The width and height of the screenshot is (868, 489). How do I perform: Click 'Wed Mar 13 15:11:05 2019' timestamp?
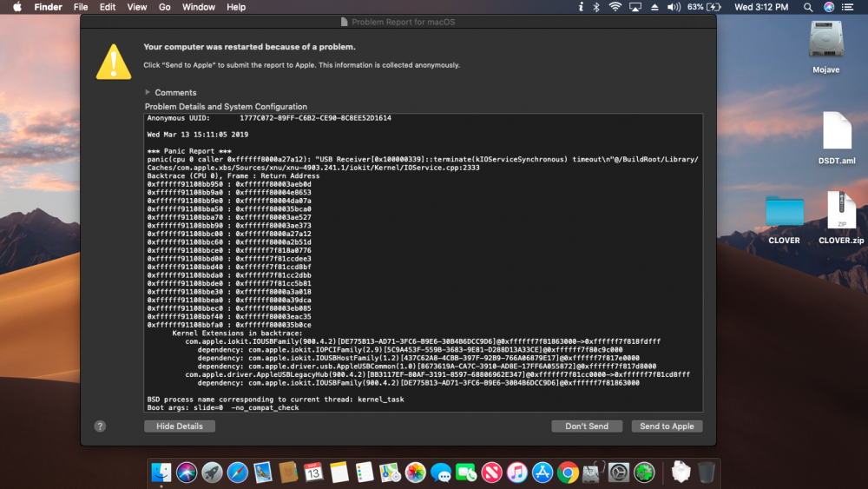198,134
